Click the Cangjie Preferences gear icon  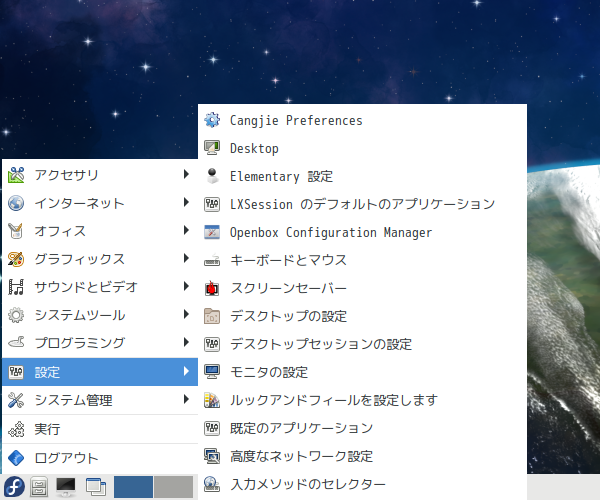pyautogui.click(x=212, y=120)
